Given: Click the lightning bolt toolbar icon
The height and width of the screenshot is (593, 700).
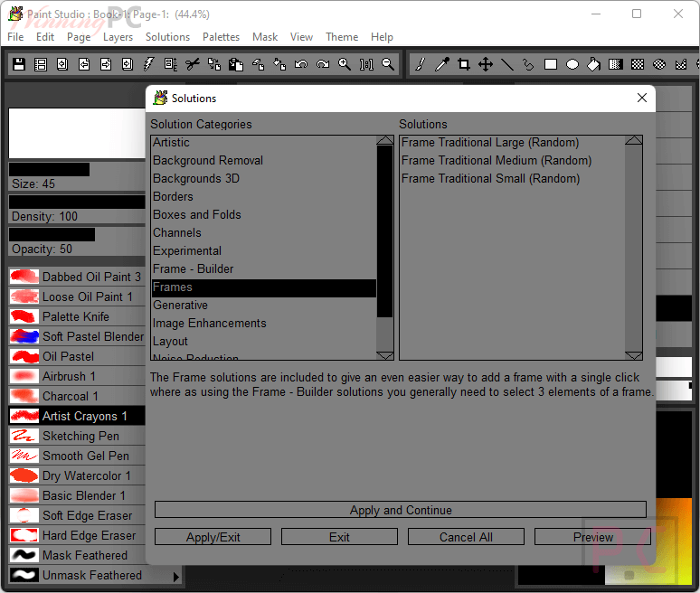Looking at the screenshot, I should pos(148,65).
